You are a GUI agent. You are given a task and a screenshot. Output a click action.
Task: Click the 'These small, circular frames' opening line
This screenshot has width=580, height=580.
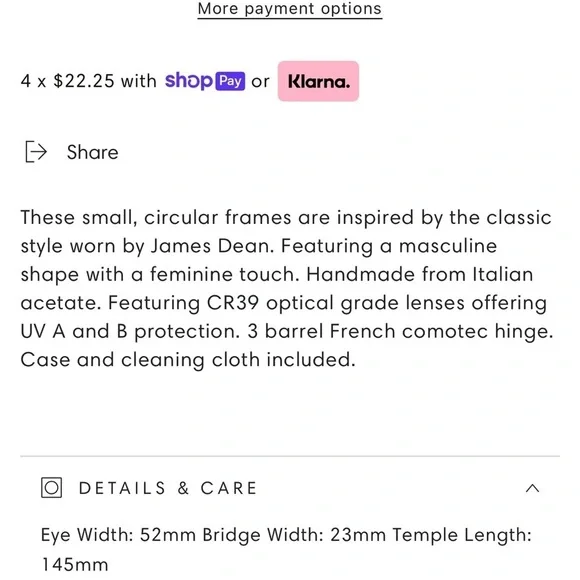156,218
